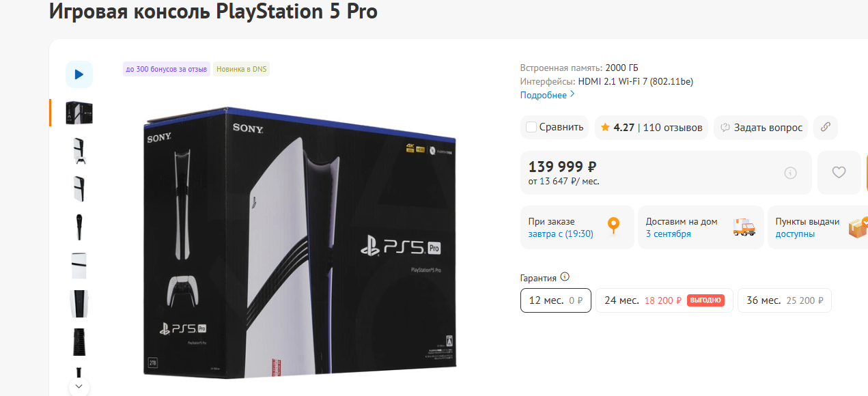Open the price info circle icon
This screenshot has height=396, width=868.
pyautogui.click(x=790, y=173)
